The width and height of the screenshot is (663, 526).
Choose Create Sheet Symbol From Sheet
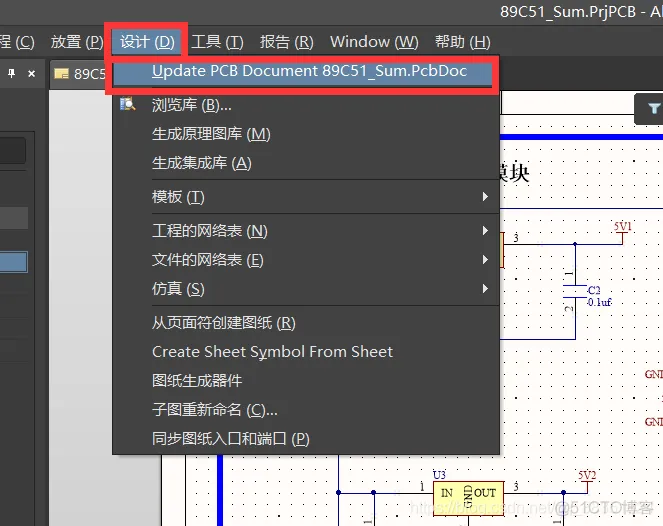tap(306, 352)
